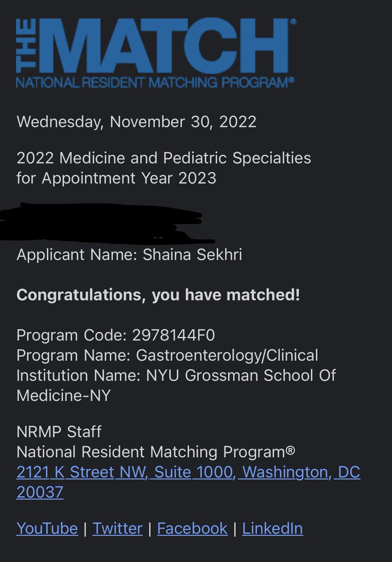Click the 20037 zip code link

40,492
